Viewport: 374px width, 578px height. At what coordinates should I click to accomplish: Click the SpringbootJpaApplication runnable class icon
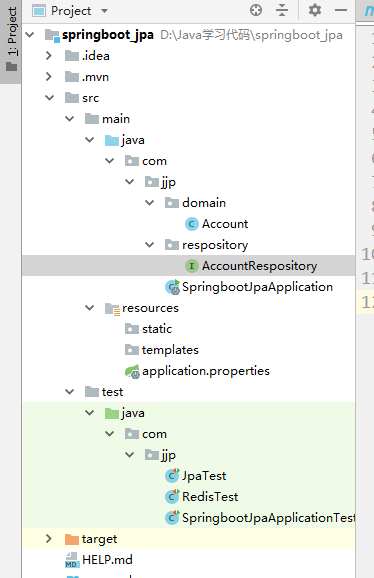(172, 287)
